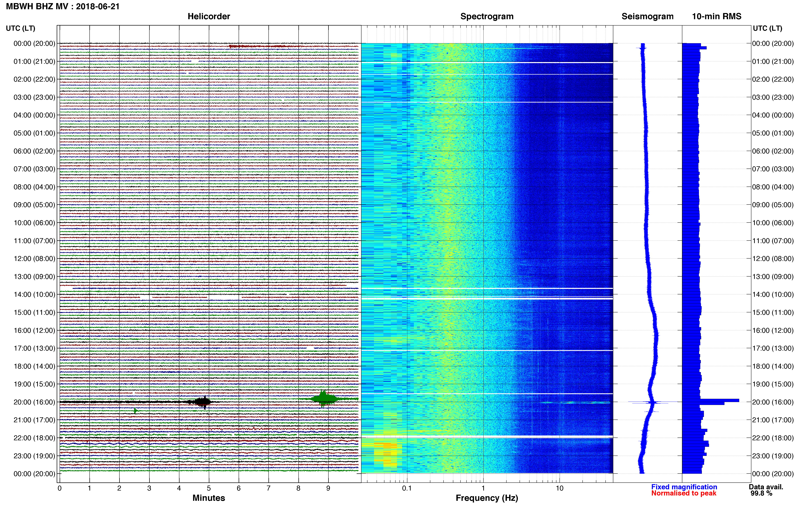Click right-axis time label '09:00 (05:00)'

(x=773, y=205)
